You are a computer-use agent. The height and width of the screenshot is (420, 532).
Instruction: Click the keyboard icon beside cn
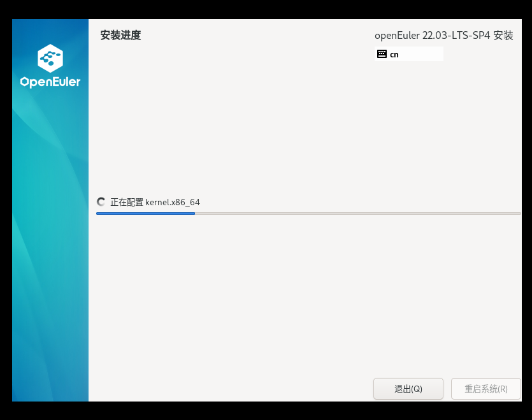pos(382,54)
